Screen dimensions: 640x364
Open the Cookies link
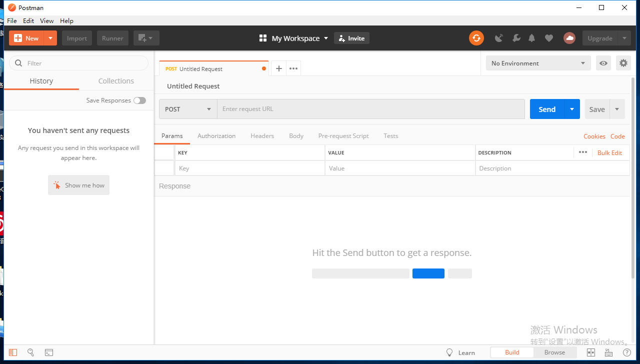[594, 136]
